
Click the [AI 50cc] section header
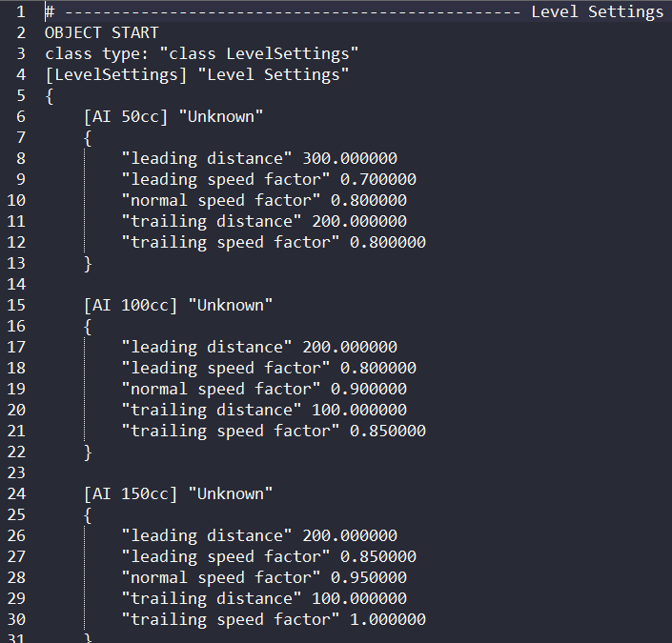tap(126, 117)
